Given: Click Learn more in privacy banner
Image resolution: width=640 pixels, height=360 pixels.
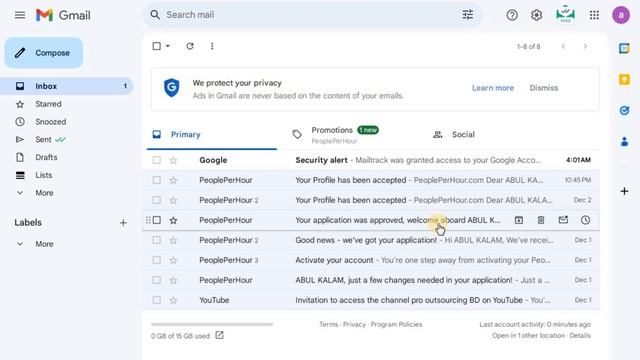Looking at the screenshot, I should [493, 88].
